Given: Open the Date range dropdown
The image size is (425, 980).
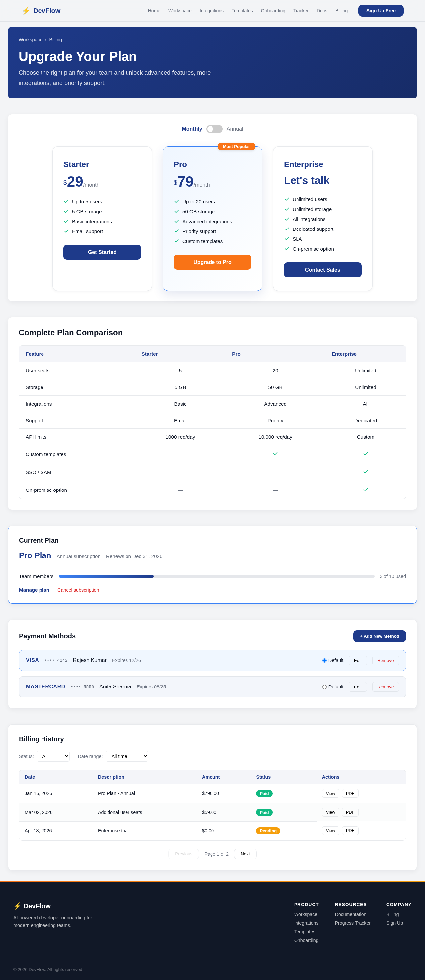Looking at the screenshot, I should tap(127, 756).
